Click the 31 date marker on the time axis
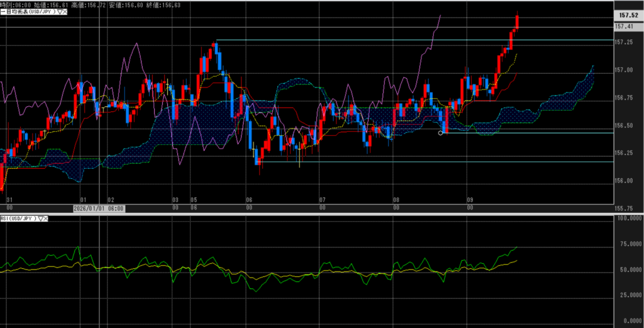Viewport: 644px width, 328px height. 9,198
